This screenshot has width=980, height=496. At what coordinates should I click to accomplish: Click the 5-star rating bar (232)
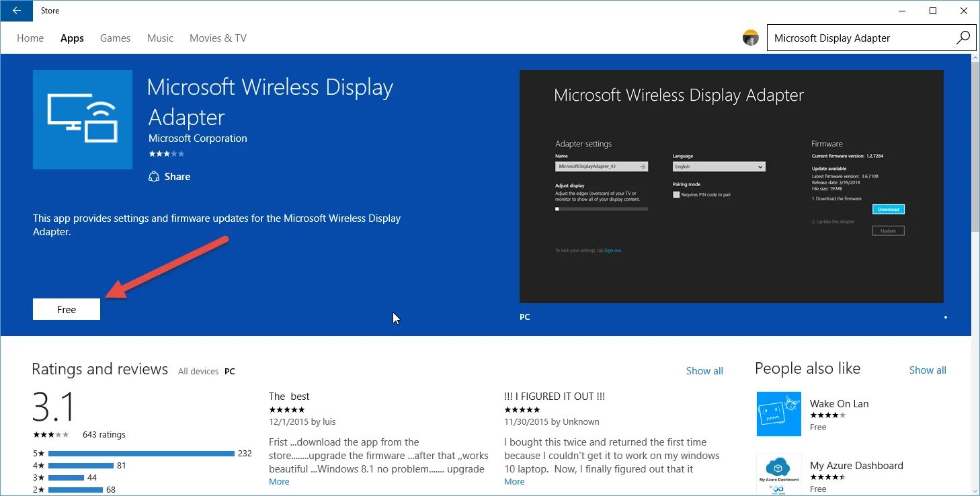click(141, 454)
